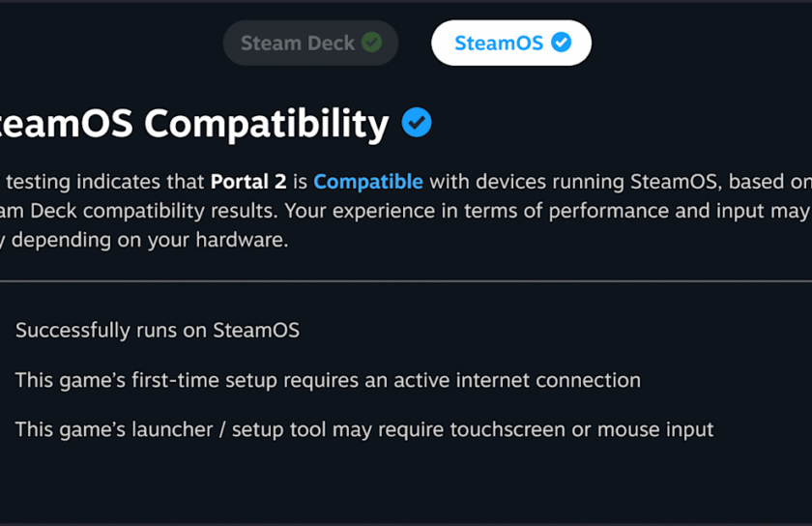This screenshot has height=526, width=812.
Task: Click the Steam Deck label text in pill
Action: click(298, 43)
